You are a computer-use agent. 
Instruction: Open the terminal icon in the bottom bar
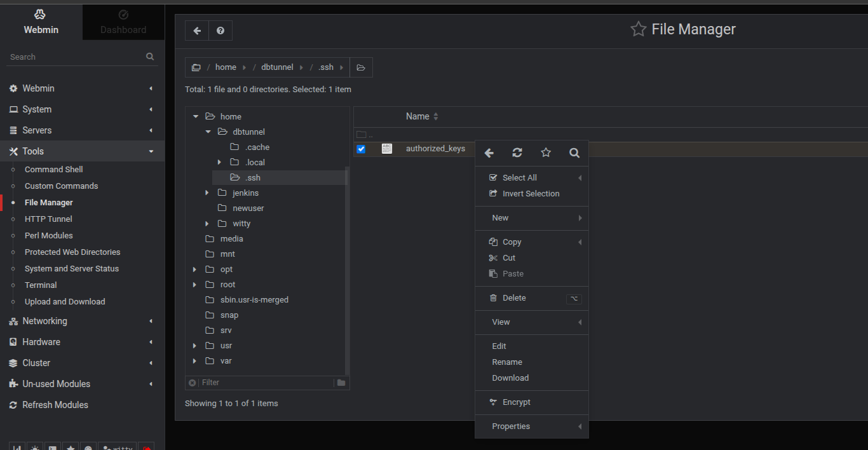[x=52, y=447]
